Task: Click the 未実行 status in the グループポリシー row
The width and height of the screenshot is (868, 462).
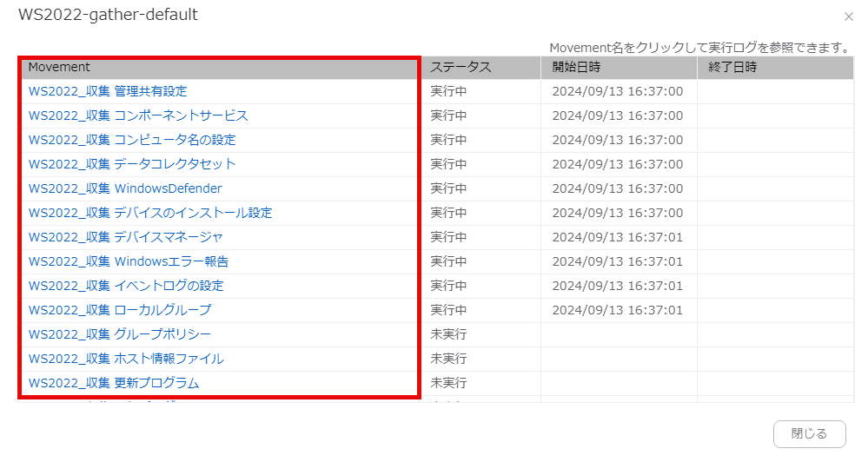Action: click(448, 334)
